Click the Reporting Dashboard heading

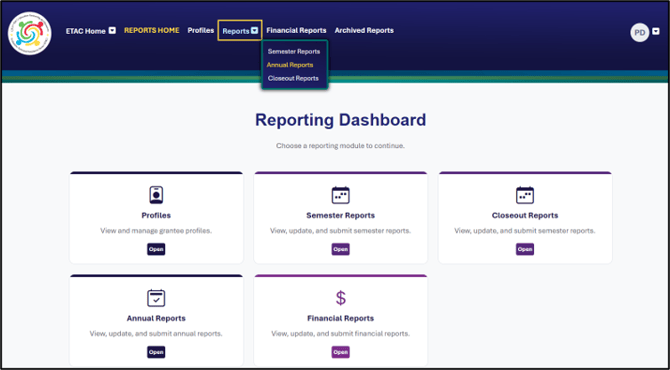click(x=341, y=120)
